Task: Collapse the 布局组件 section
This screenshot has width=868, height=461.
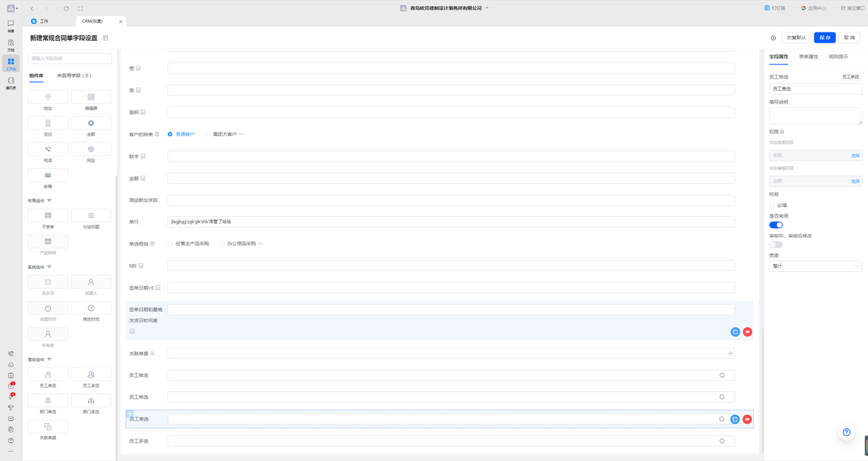Action: point(49,201)
